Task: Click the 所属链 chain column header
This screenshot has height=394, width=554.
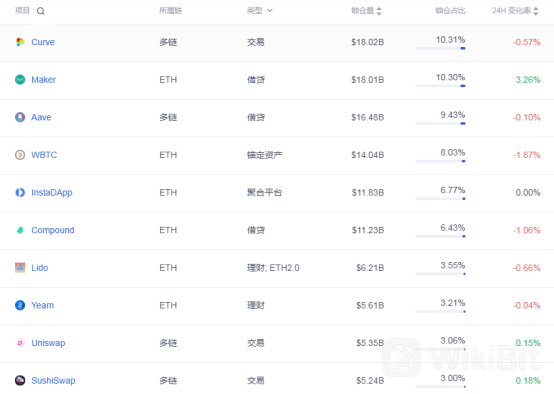Action: click(x=170, y=11)
